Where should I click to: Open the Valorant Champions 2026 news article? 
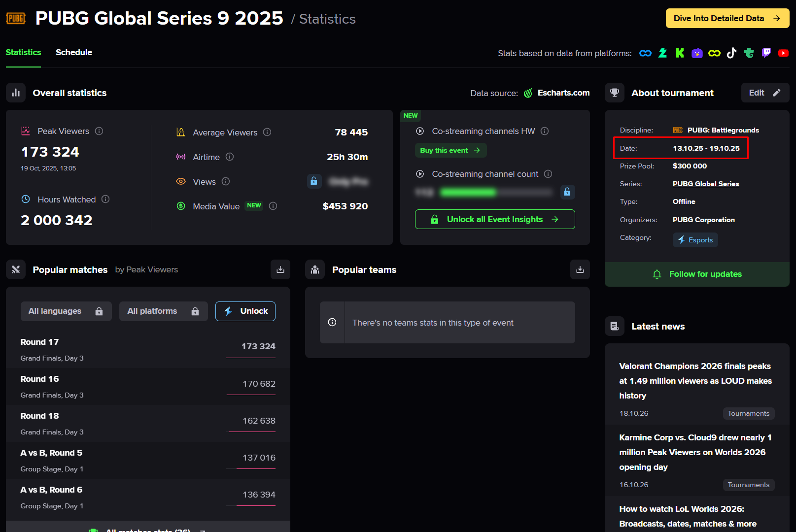pyautogui.click(x=695, y=381)
